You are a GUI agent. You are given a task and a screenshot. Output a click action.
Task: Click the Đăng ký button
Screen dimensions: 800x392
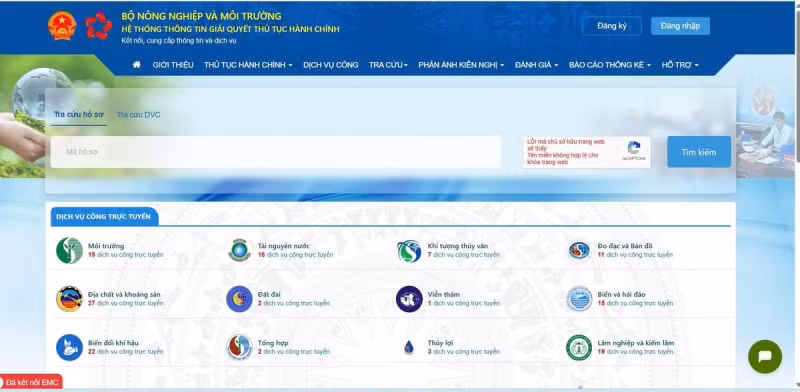tap(612, 26)
